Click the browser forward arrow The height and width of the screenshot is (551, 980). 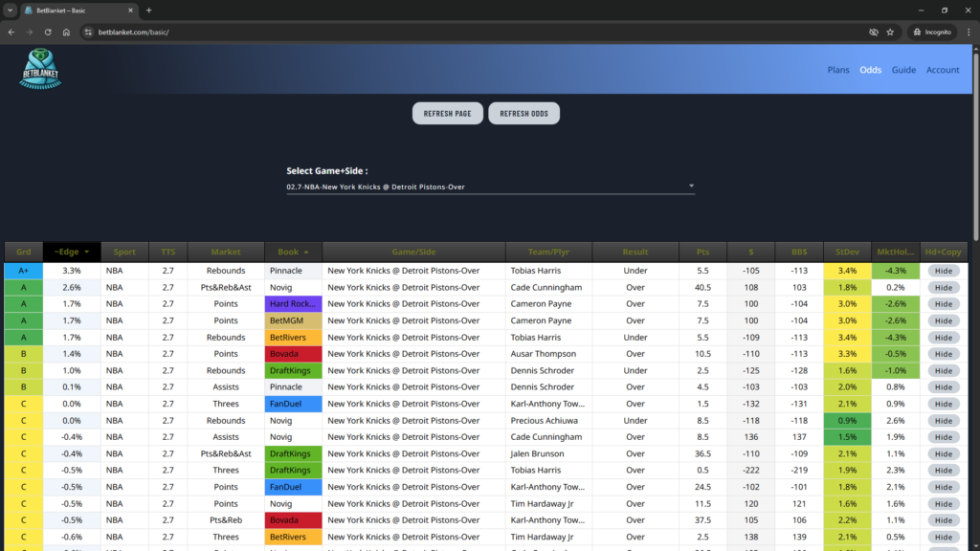(x=30, y=32)
